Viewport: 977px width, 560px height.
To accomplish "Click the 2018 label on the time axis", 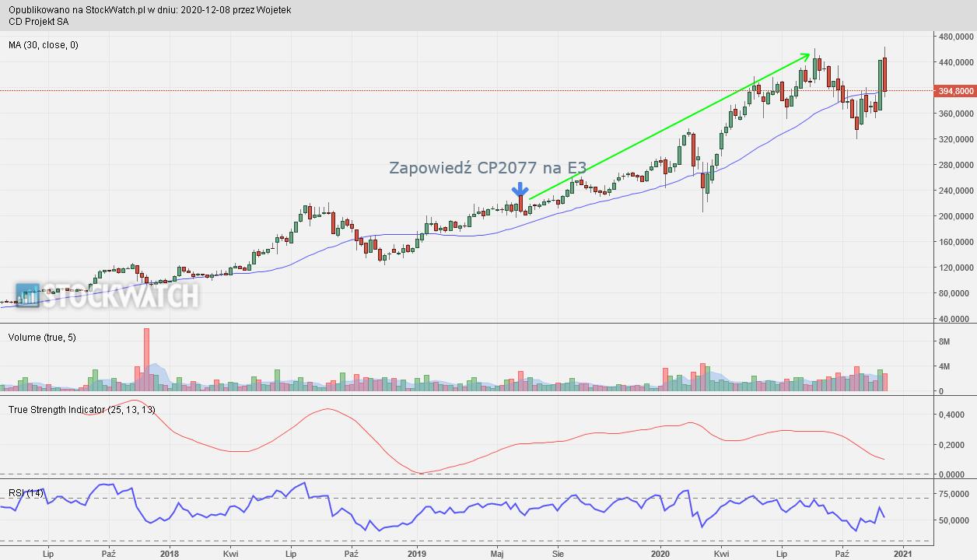I will [x=169, y=554].
